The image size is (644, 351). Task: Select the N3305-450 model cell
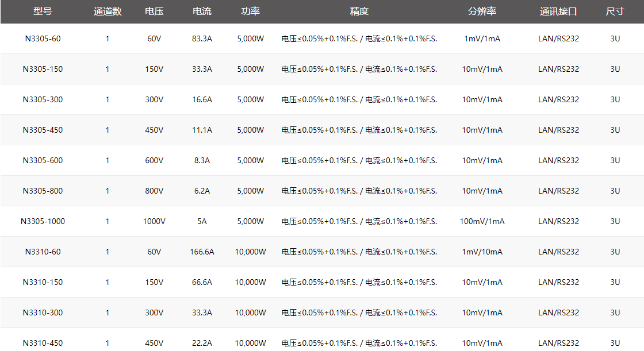point(43,130)
